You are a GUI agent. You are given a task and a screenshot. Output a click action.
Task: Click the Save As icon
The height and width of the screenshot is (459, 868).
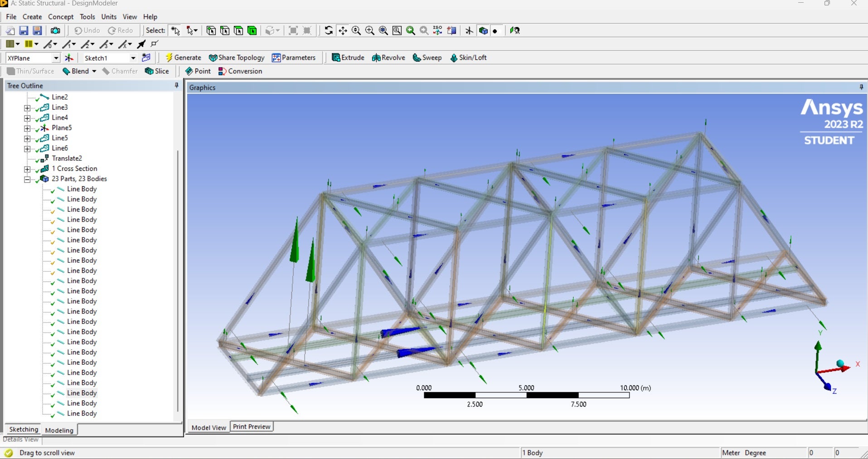(37, 30)
